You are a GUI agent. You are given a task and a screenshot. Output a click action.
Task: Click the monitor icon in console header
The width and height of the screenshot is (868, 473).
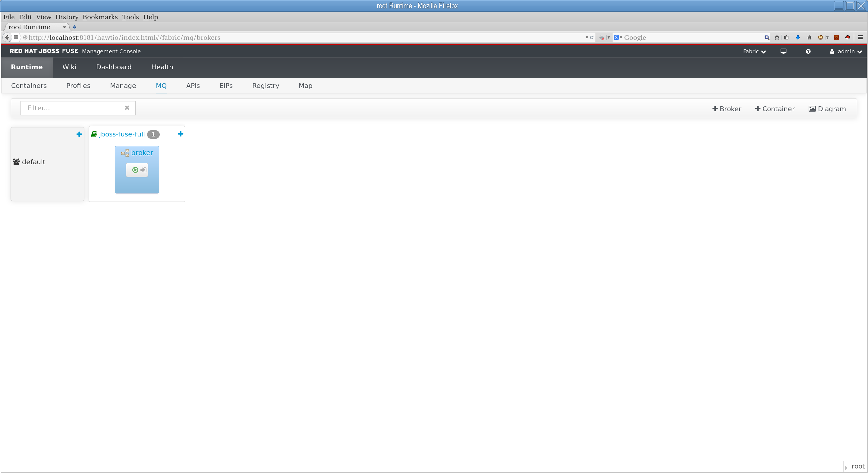coord(783,52)
